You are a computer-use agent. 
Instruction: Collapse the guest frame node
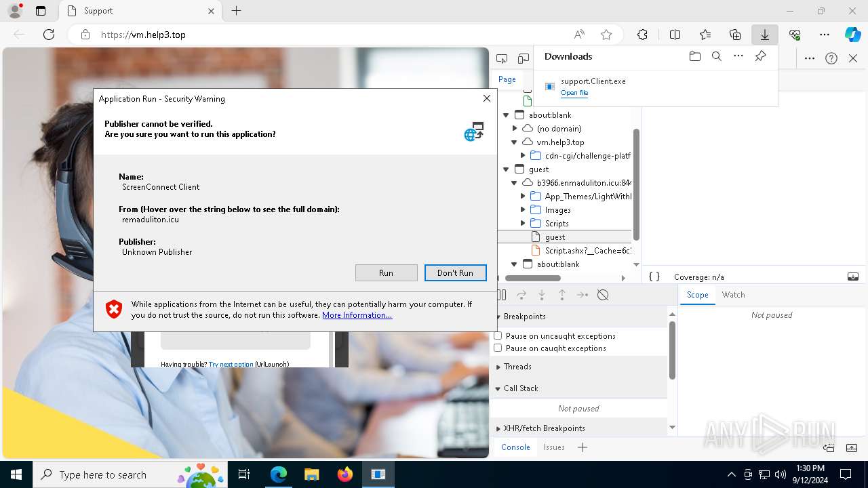(x=507, y=169)
